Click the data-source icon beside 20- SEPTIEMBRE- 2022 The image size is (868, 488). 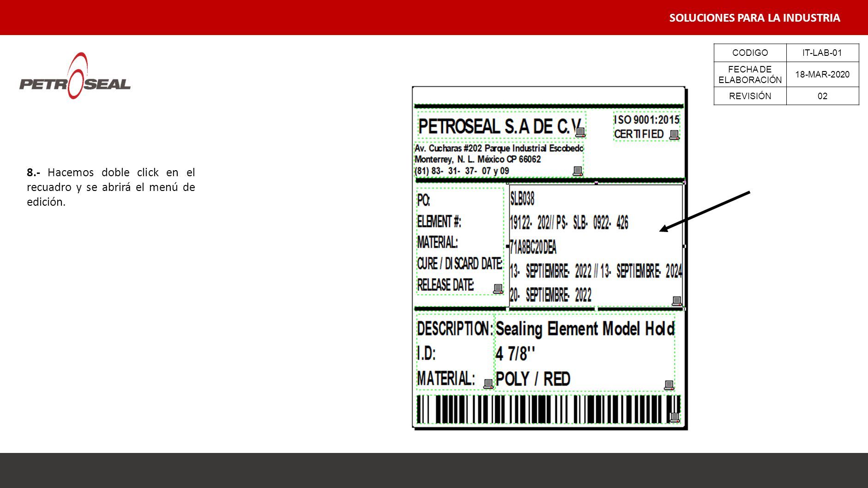[x=677, y=301]
